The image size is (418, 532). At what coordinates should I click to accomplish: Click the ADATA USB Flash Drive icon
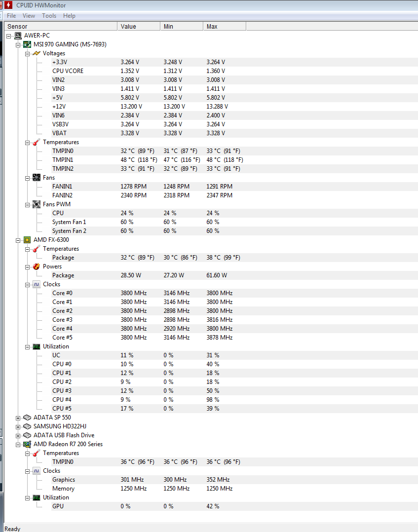click(27, 435)
